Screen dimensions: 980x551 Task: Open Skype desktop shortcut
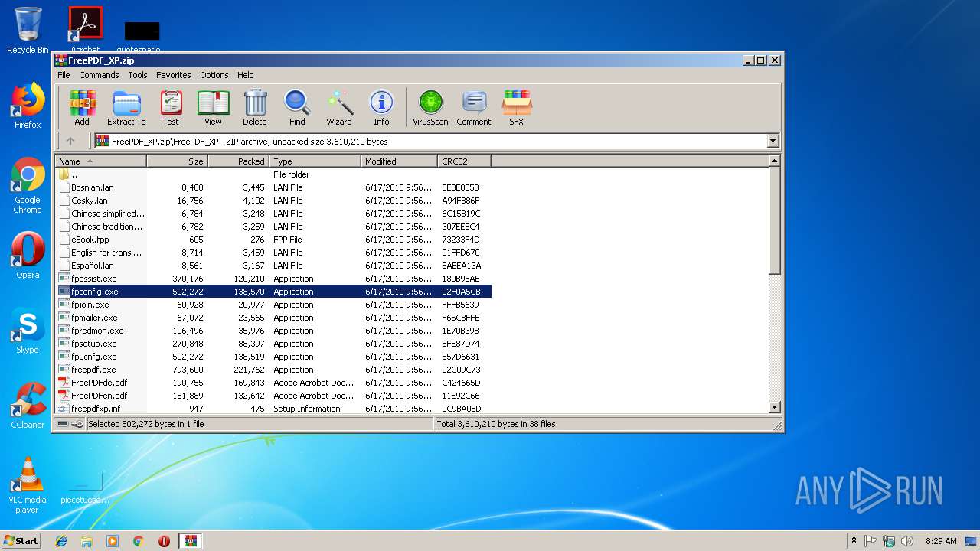click(x=28, y=331)
